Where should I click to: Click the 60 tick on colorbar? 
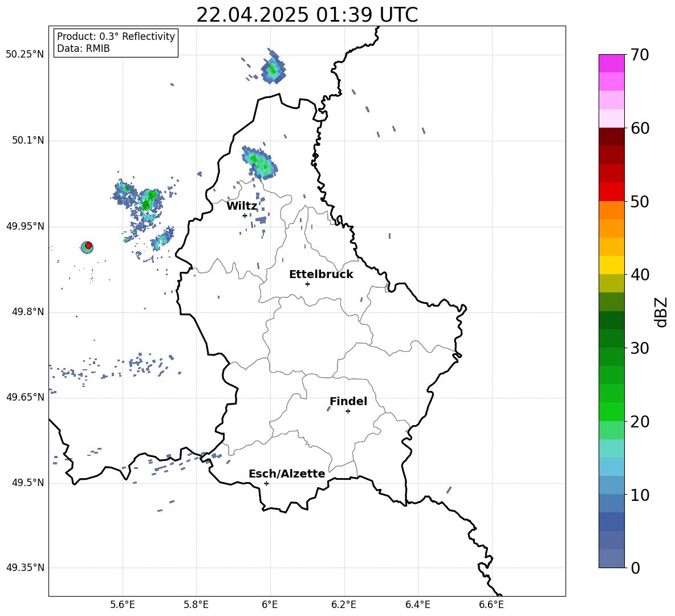click(640, 128)
